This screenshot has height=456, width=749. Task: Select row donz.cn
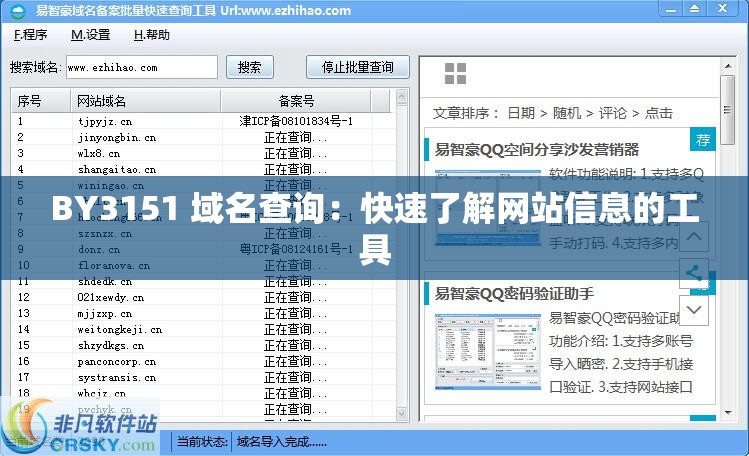click(x=203, y=249)
